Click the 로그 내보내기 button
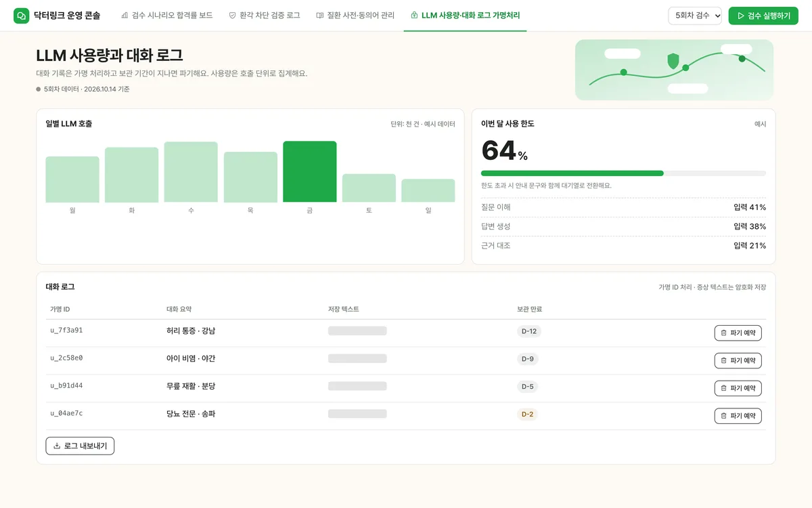The image size is (812, 508). [x=80, y=446]
